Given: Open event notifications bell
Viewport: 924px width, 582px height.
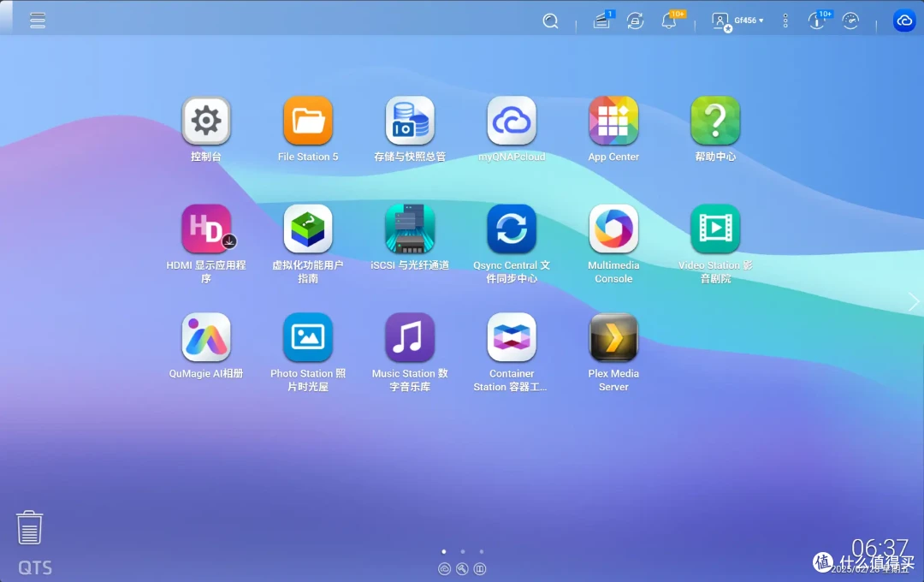Looking at the screenshot, I should click(x=669, y=21).
